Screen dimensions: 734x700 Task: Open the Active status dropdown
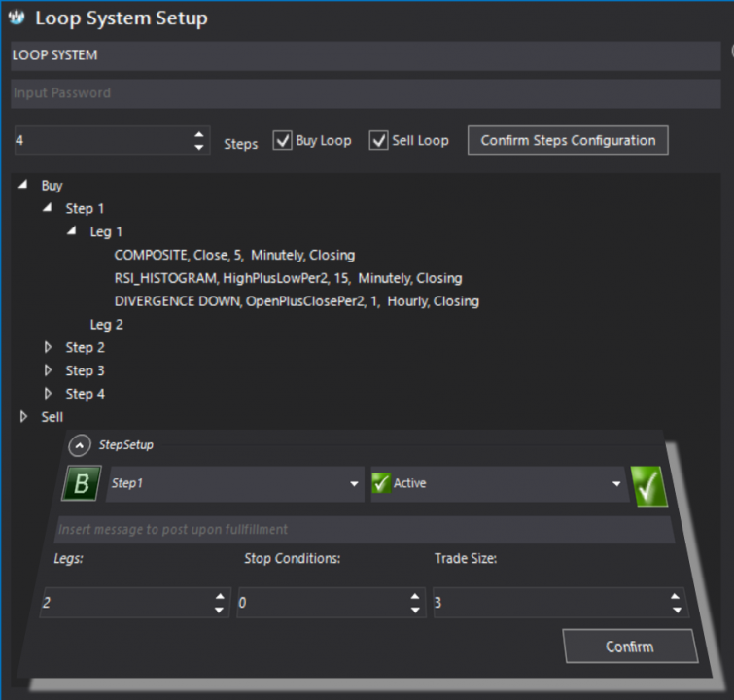pos(616,483)
